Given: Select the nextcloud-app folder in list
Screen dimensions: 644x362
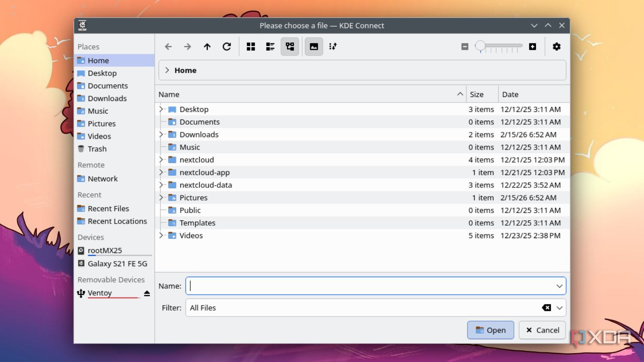Looking at the screenshot, I should point(362,173).
